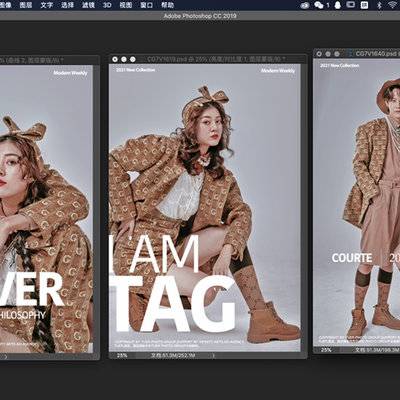Open the 3D menu

107,5
